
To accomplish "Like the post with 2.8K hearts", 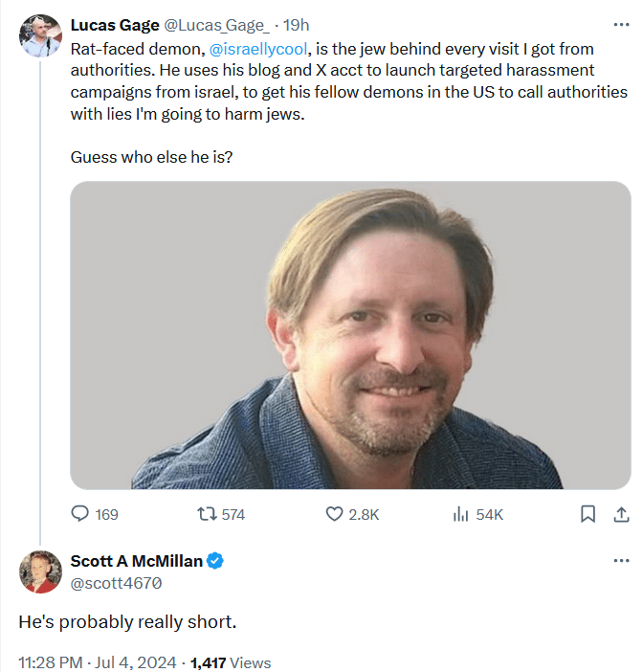I will click(335, 514).
